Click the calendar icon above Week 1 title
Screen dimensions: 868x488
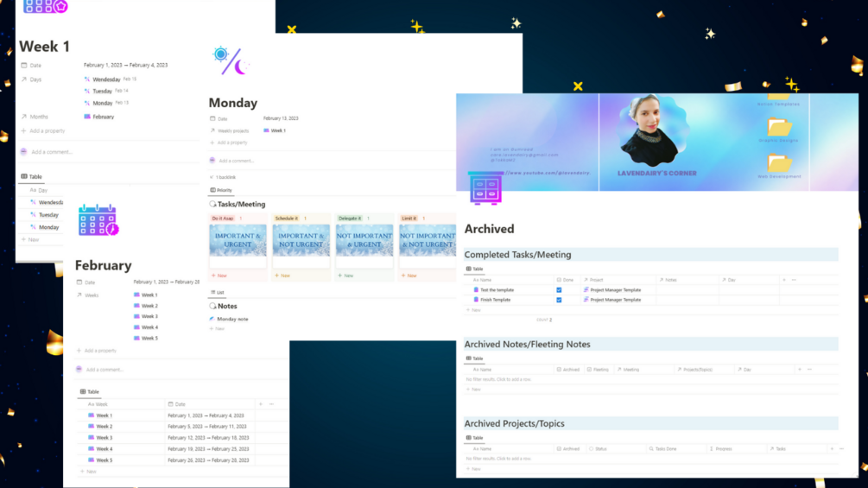[x=46, y=7]
